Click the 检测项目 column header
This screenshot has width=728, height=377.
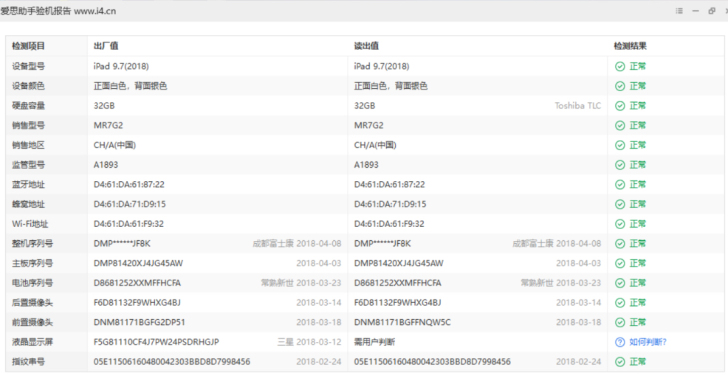(x=28, y=46)
